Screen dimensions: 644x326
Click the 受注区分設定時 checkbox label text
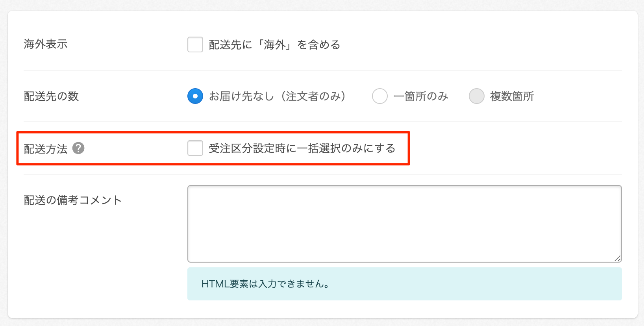point(303,148)
